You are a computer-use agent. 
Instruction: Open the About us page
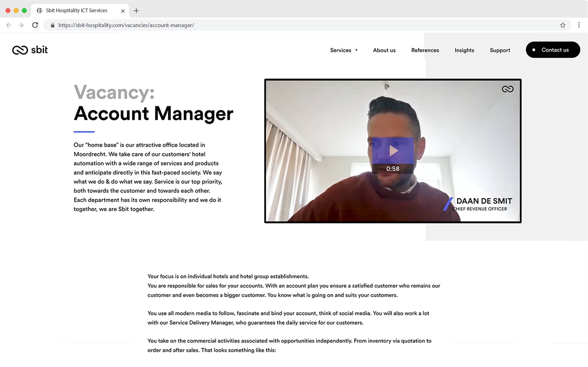click(x=384, y=50)
